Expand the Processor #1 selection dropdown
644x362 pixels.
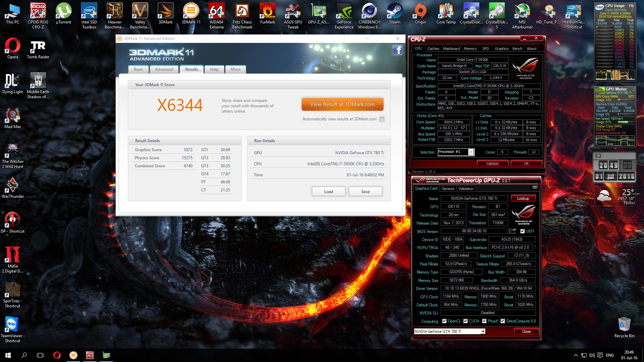click(471, 152)
